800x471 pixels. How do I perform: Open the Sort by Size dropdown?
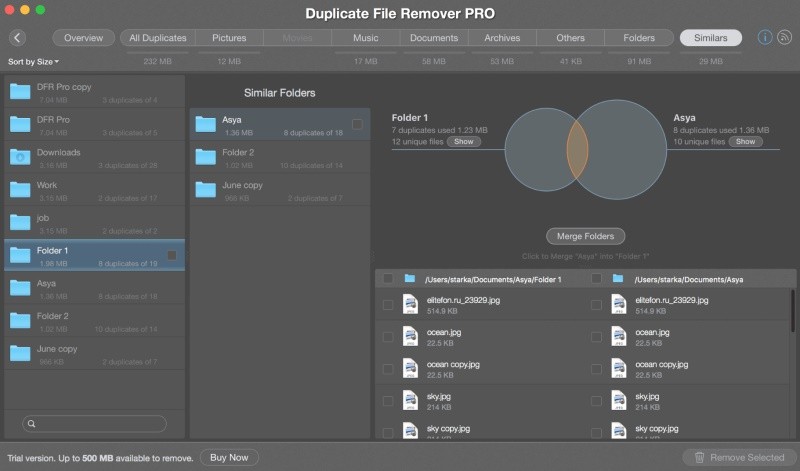tap(33, 62)
